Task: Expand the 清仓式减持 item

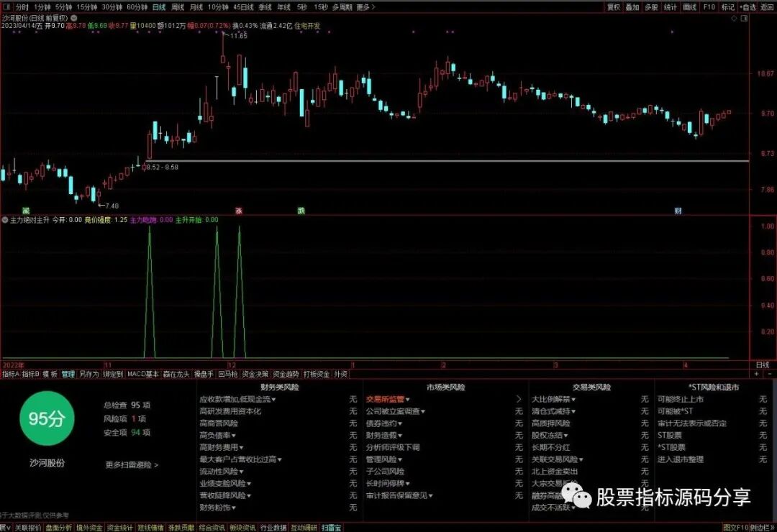Action: click(553, 411)
